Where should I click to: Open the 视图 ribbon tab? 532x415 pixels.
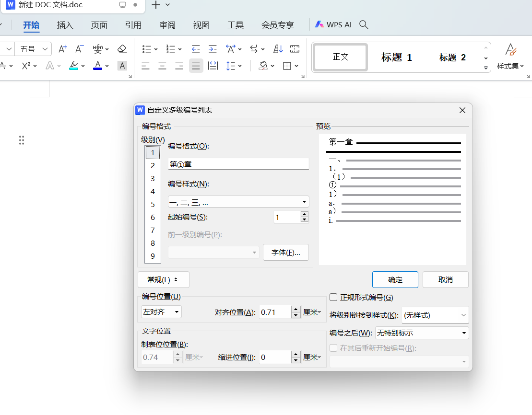(201, 25)
